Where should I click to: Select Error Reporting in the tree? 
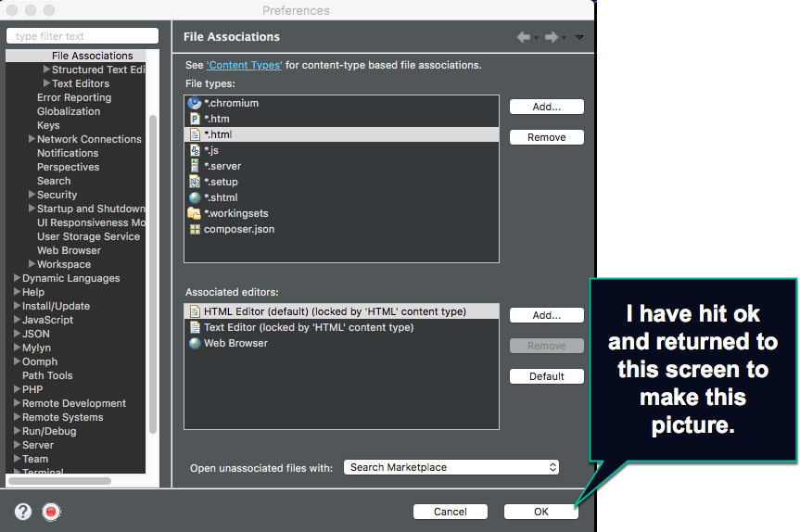point(74,97)
